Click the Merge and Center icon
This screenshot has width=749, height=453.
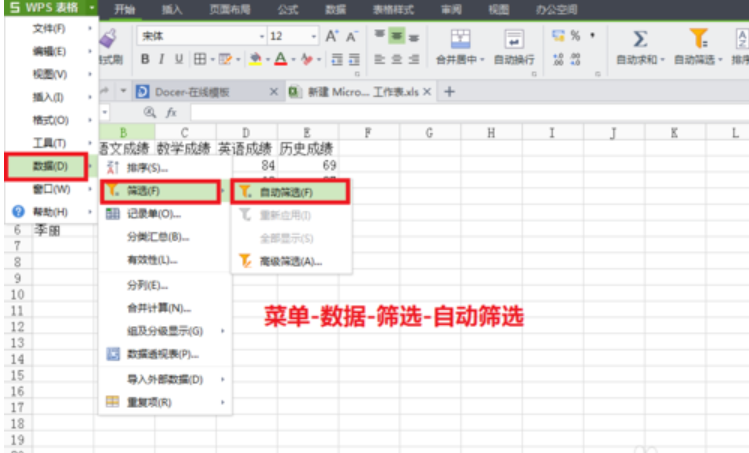pos(461,38)
